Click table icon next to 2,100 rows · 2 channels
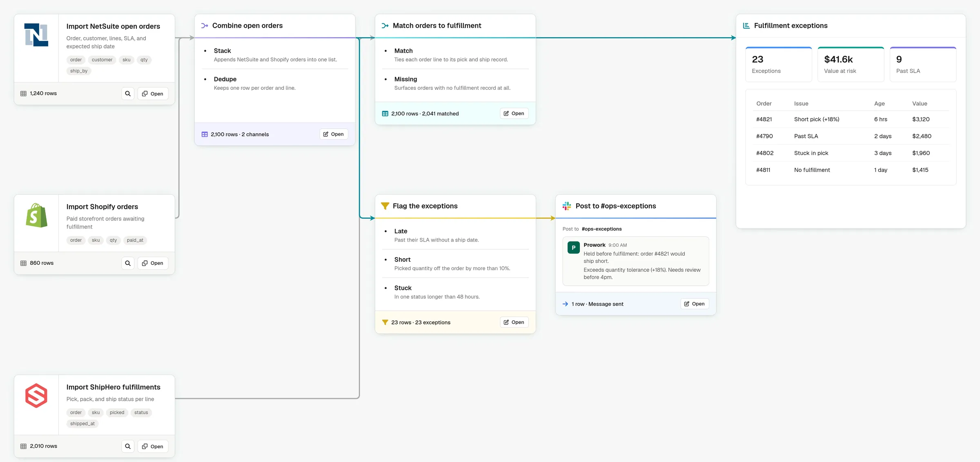Image resolution: width=980 pixels, height=462 pixels. 205,134
